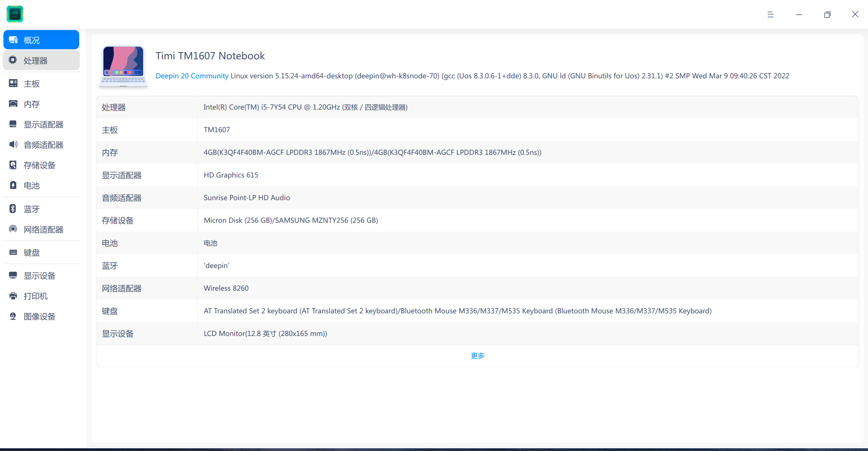Restore down the Device Manager window
Viewport: 868px width, 451px height.
827,14
